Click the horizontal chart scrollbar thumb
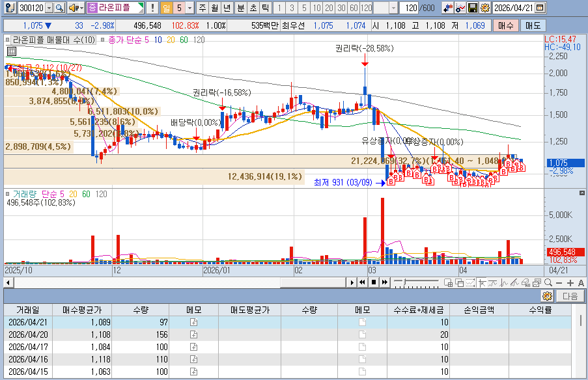The width and height of the screenshot is (588, 380). [x=313, y=282]
